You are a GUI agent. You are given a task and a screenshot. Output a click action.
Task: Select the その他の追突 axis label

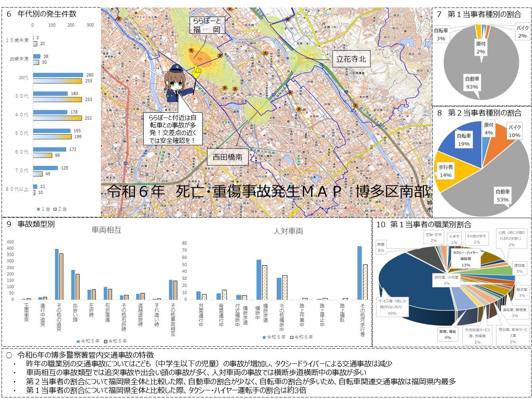tap(59, 316)
